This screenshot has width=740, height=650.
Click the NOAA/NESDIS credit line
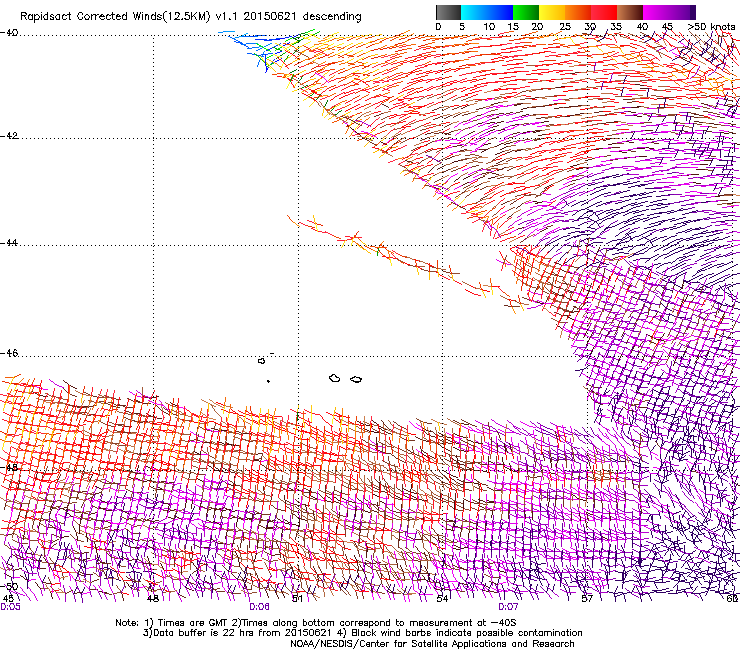432,644
